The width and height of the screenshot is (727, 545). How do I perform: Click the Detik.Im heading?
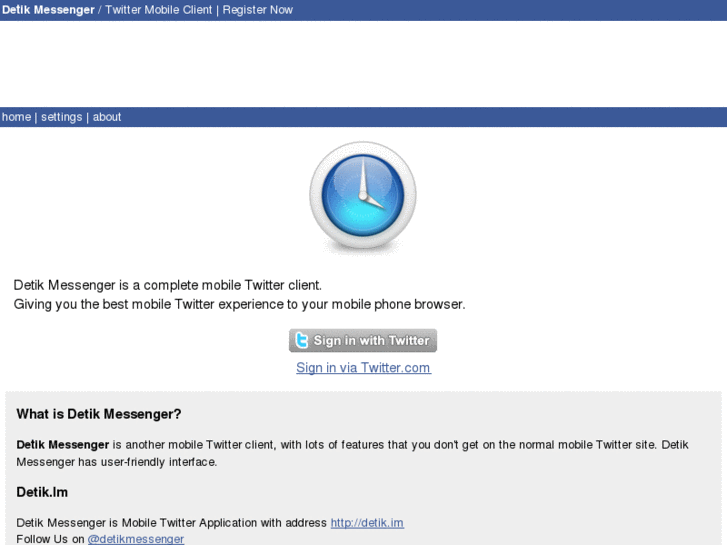pyautogui.click(x=42, y=492)
